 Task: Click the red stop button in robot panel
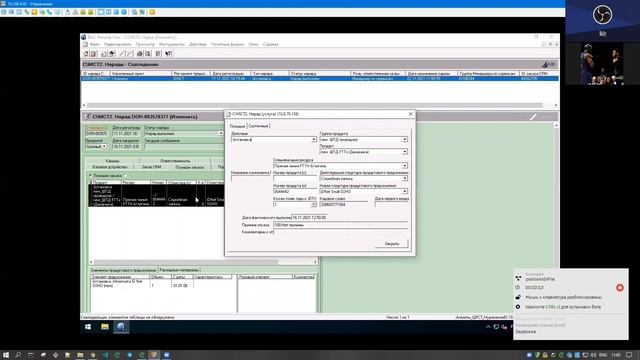(x=620, y=288)
